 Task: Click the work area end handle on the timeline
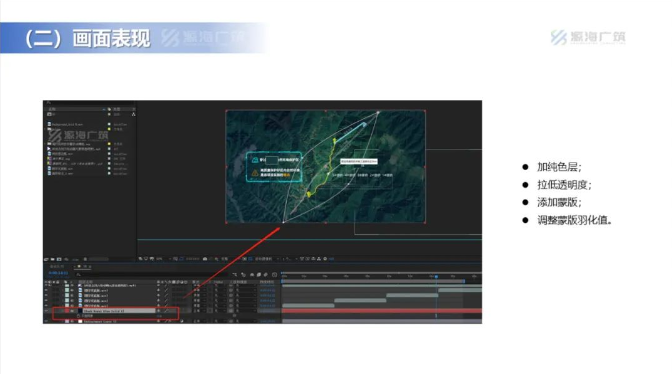tap(464, 281)
